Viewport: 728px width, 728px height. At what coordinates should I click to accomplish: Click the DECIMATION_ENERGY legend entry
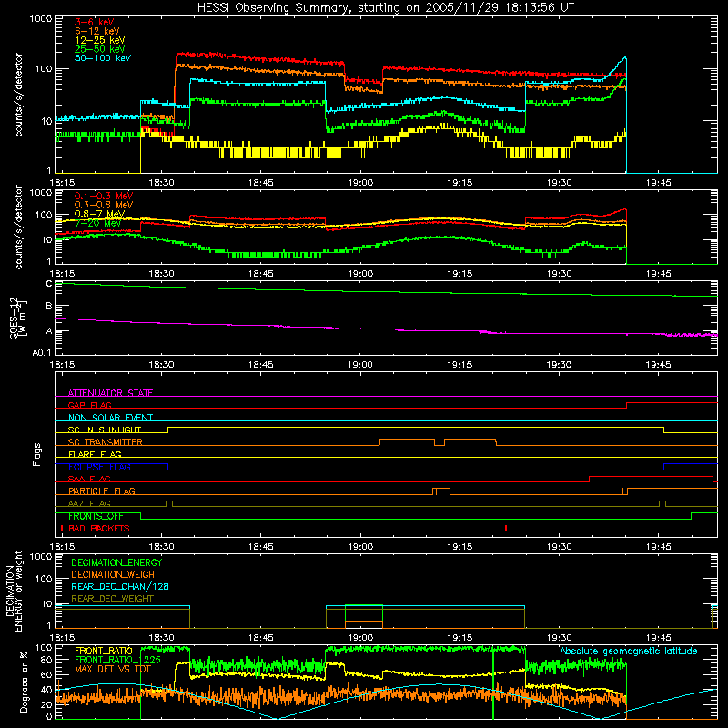[x=116, y=562]
